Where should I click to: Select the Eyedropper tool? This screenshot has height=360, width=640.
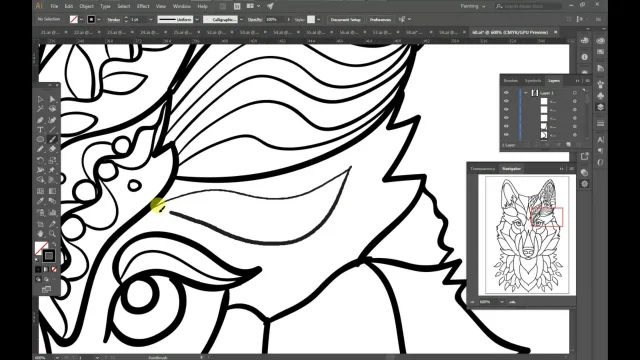pyautogui.click(x=40, y=201)
